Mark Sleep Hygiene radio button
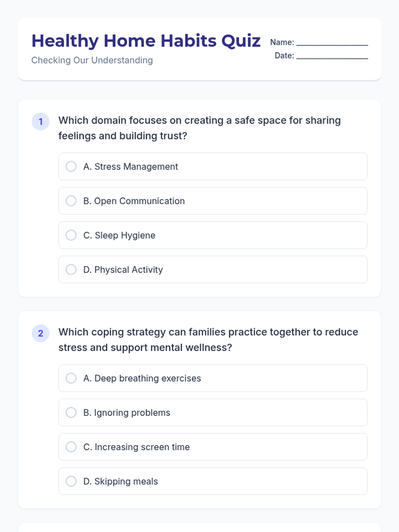 click(71, 235)
